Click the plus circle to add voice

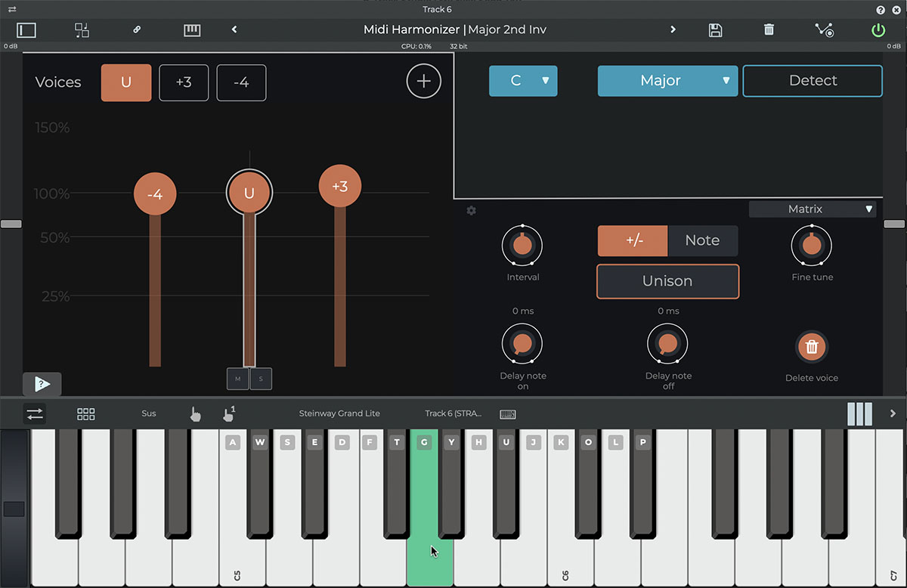[x=423, y=82]
